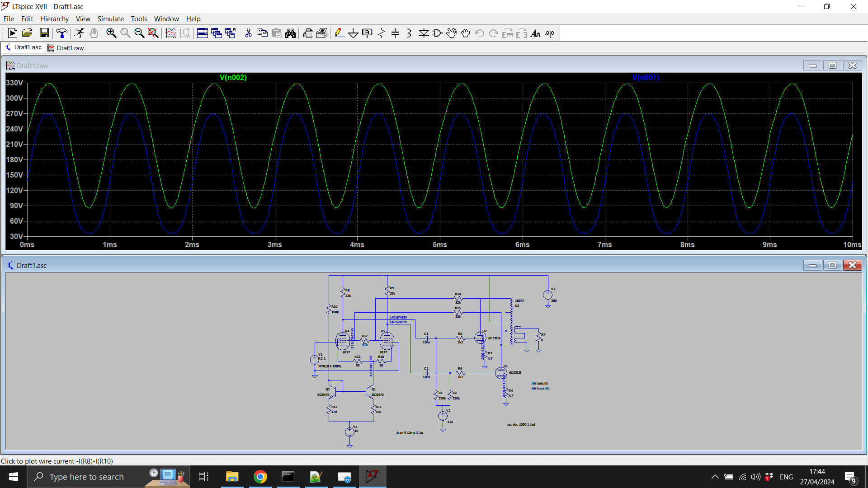Click the Print icon
This screenshot has height=488, width=868.
point(308,33)
